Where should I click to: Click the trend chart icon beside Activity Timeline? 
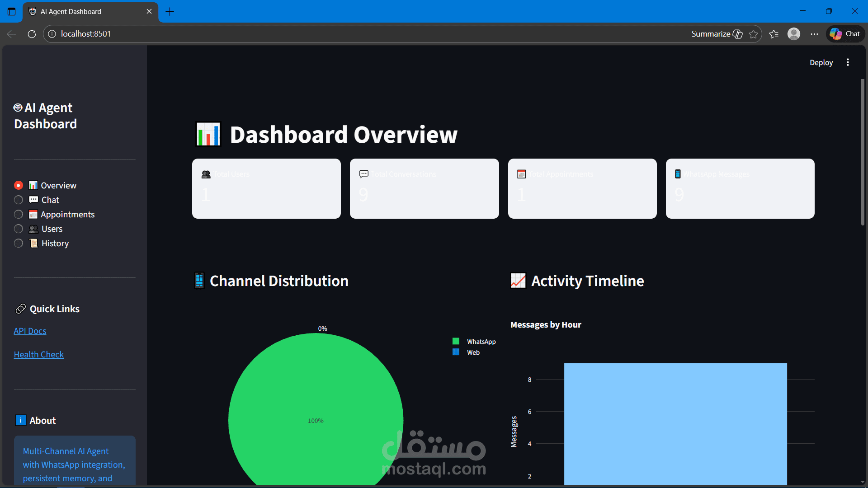(x=518, y=281)
